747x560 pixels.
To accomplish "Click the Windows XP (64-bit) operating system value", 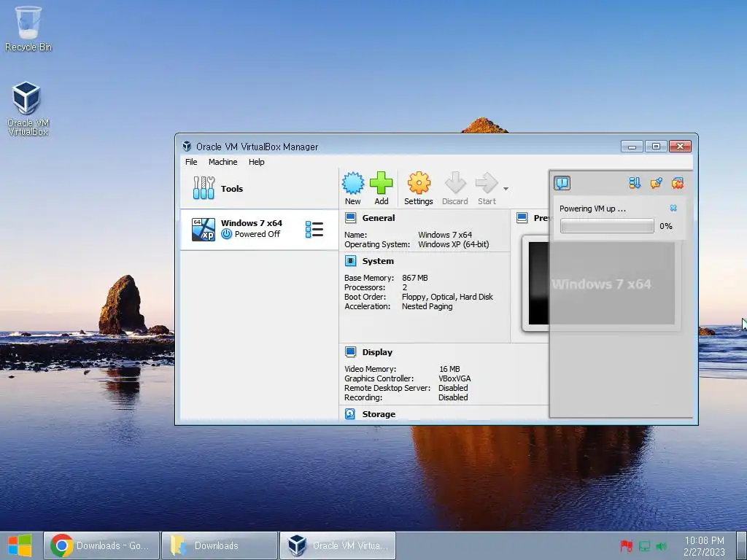I will [454, 244].
